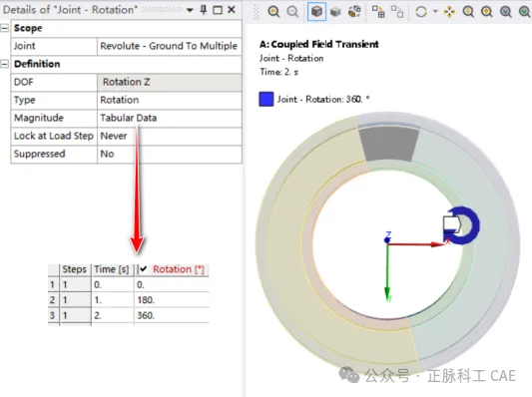Grab the toolbar drag handle dots
Image resolution: width=532 pixels, height=397 pixels.
(x=257, y=12)
